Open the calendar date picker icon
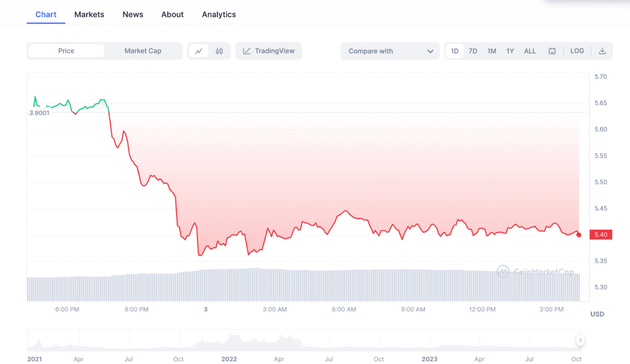Viewport: 630px width, 364px height. pyautogui.click(x=552, y=51)
